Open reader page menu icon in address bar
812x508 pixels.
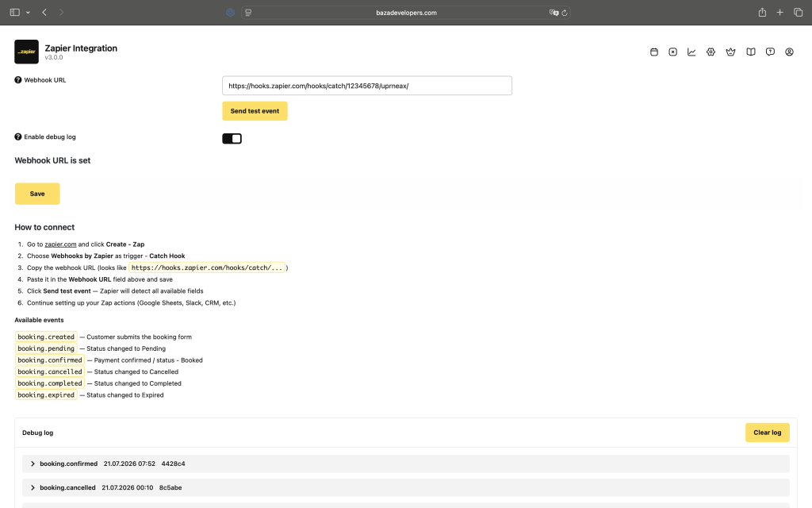[x=248, y=13]
